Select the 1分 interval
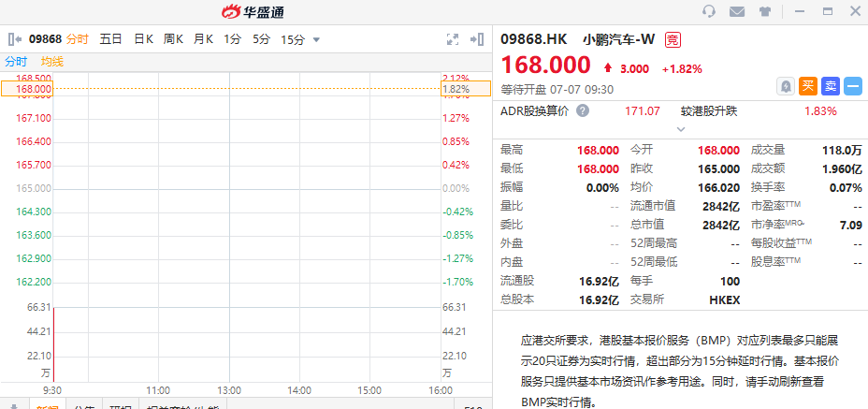The height and width of the screenshot is (409, 868). coord(233,39)
